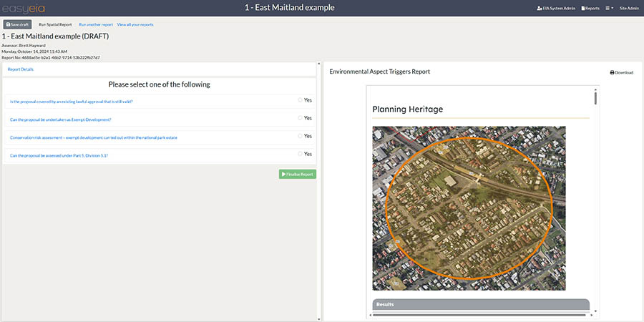Open the Site Admin menu

pyautogui.click(x=629, y=8)
